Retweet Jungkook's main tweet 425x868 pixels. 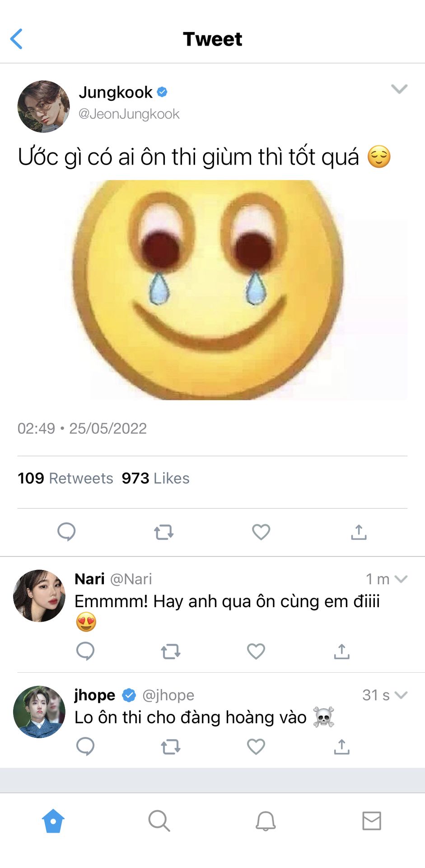[163, 532]
